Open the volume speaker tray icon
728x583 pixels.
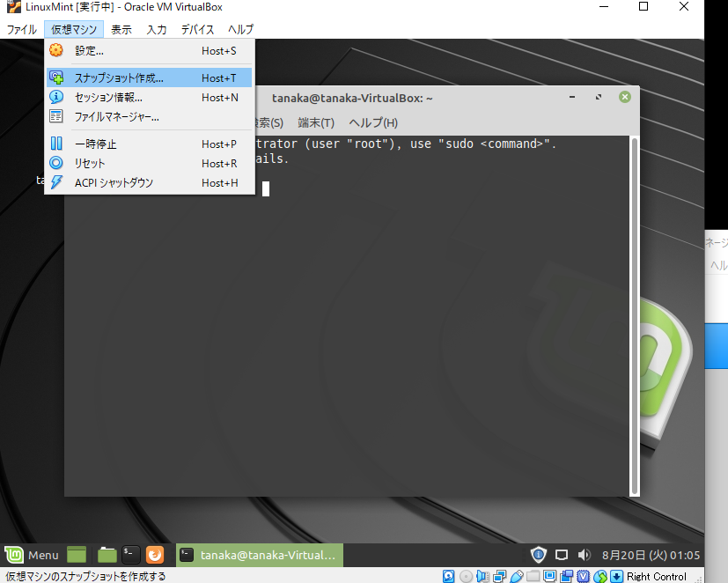coord(584,555)
